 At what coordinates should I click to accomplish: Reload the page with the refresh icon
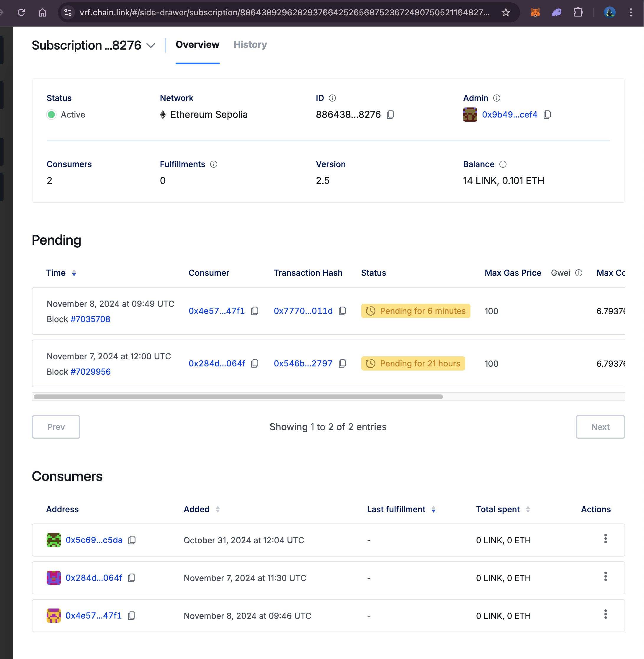[21, 12]
